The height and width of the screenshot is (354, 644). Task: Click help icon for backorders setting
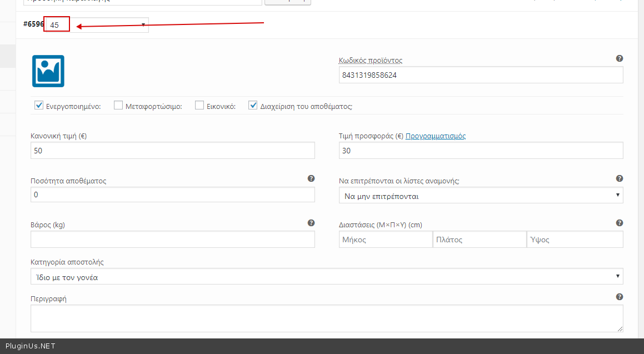tap(619, 178)
